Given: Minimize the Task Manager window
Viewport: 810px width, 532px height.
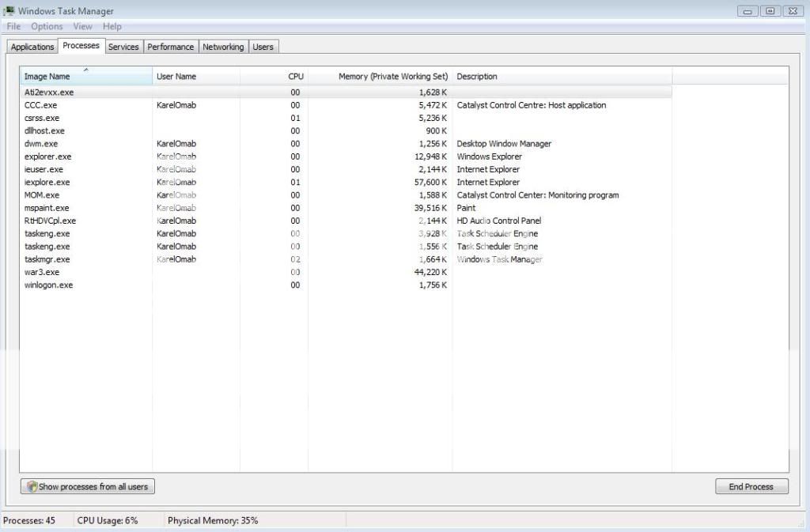Looking at the screenshot, I should 748,11.
